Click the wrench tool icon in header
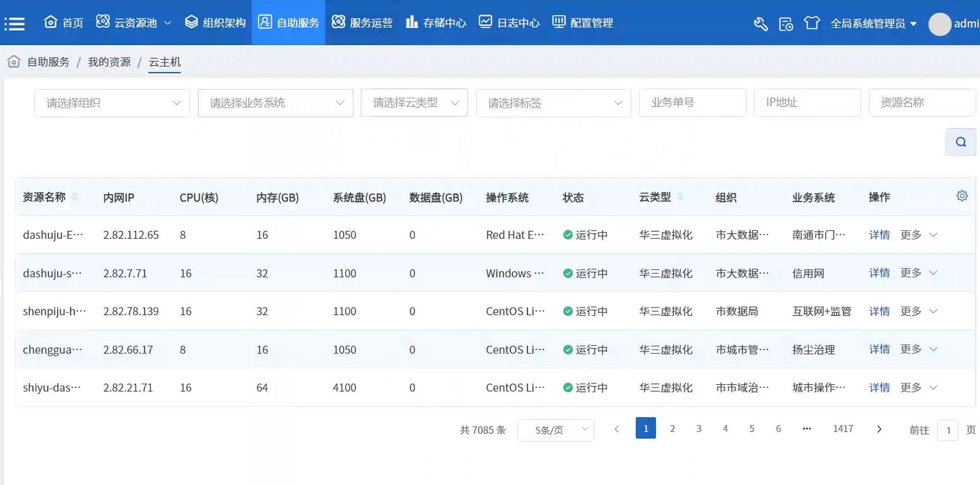Viewport: 980px width, 485px height. pyautogui.click(x=760, y=23)
